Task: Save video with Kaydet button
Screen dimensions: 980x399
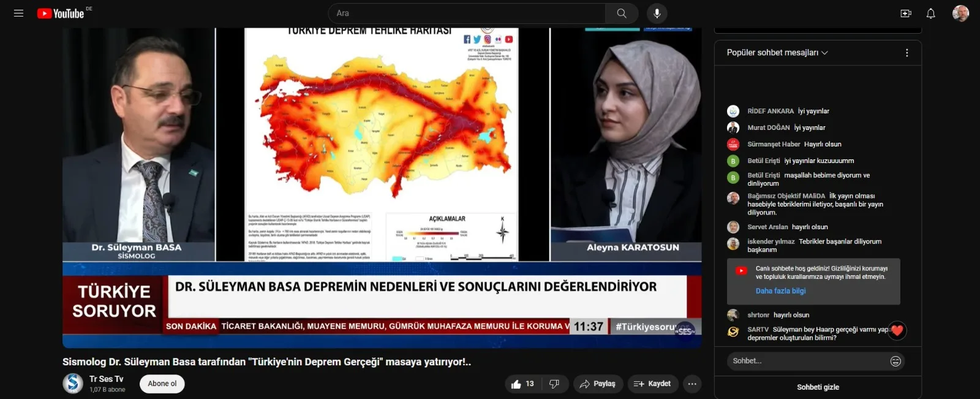Action: 652,384
